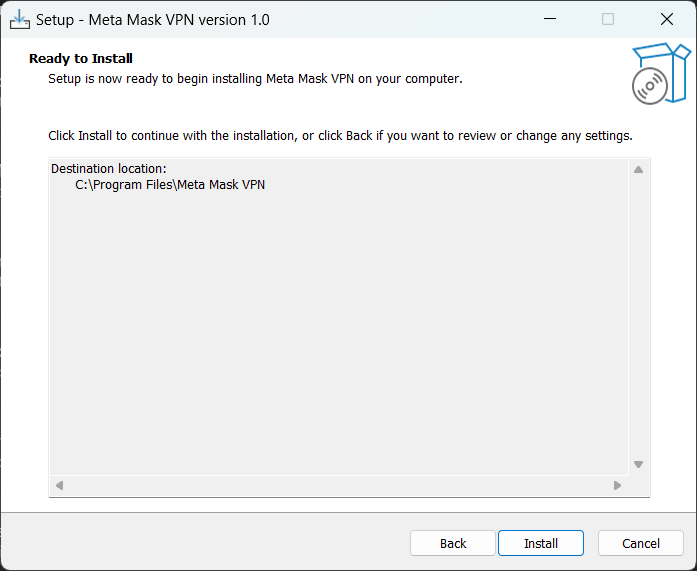This screenshot has height=571, width=697.
Task: Start installation with the Install button
Action: click(541, 543)
